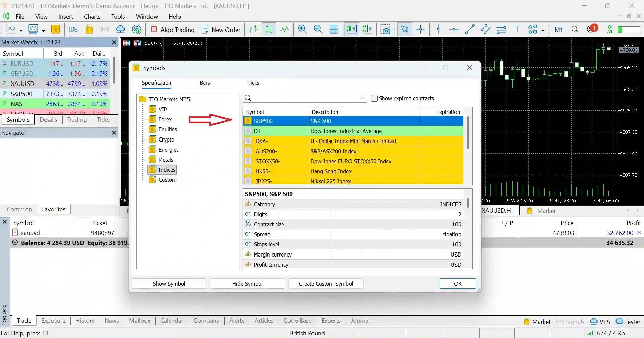Switch chart to bar chart type

(253, 30)
